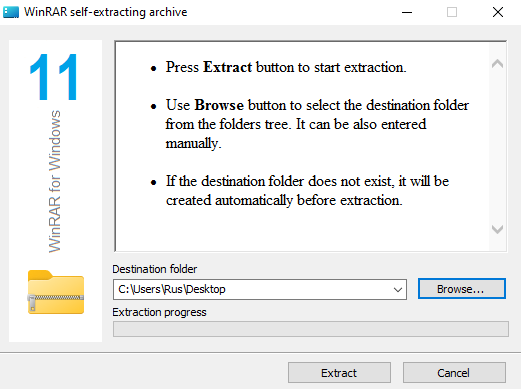Close the WinRAR self-extracting archive window

tap(498, 12)
